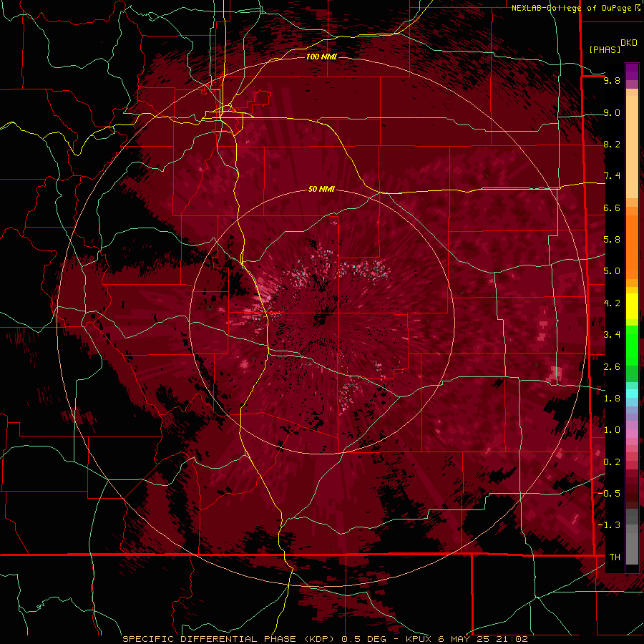Click the 1.0 color scale value
Screen dimensions: 644x644
612,430
